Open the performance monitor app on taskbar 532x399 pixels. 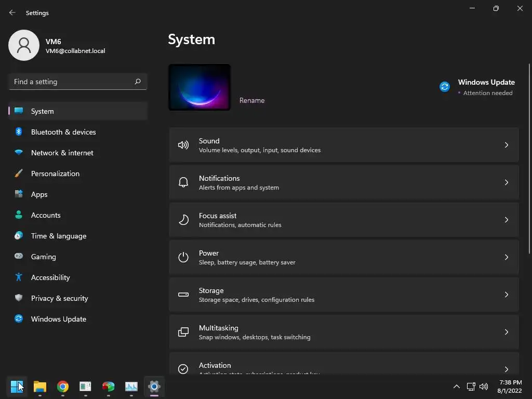[131, 387]
